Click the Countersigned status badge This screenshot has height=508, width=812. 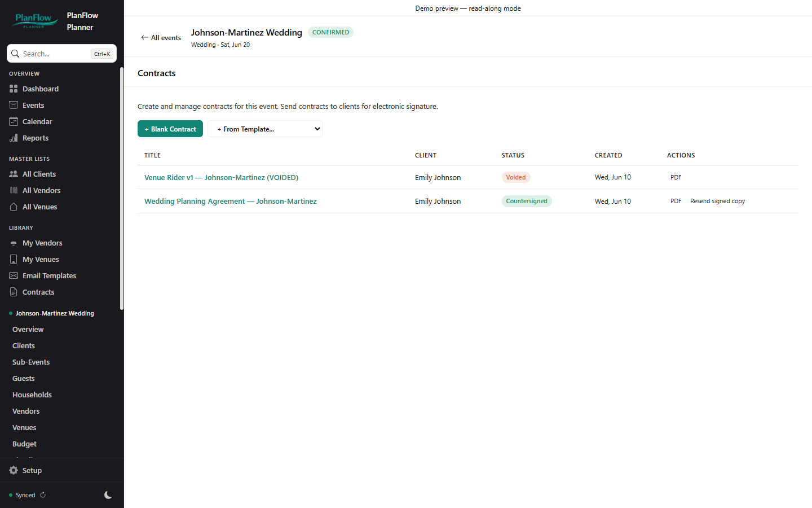click(527, 201)
